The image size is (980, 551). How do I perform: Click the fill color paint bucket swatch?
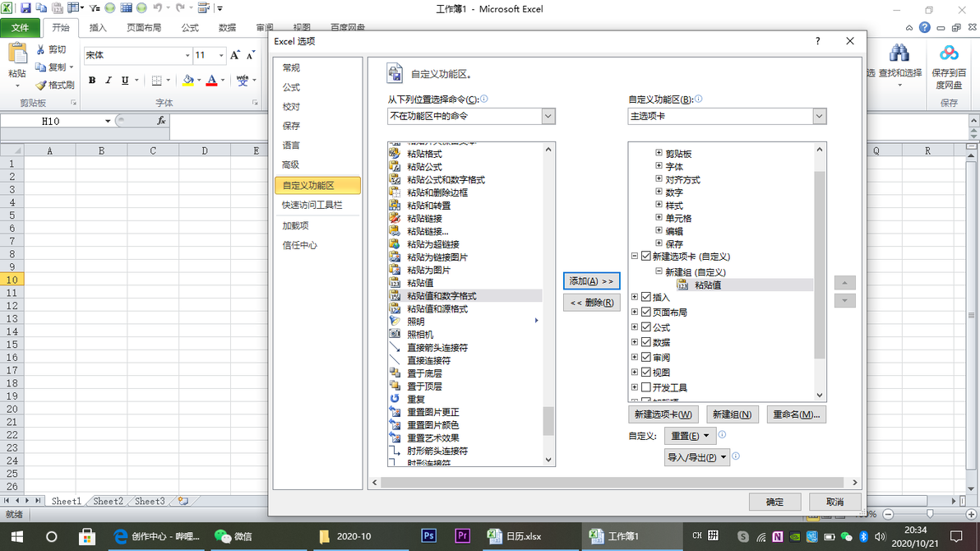click(187, 80)
